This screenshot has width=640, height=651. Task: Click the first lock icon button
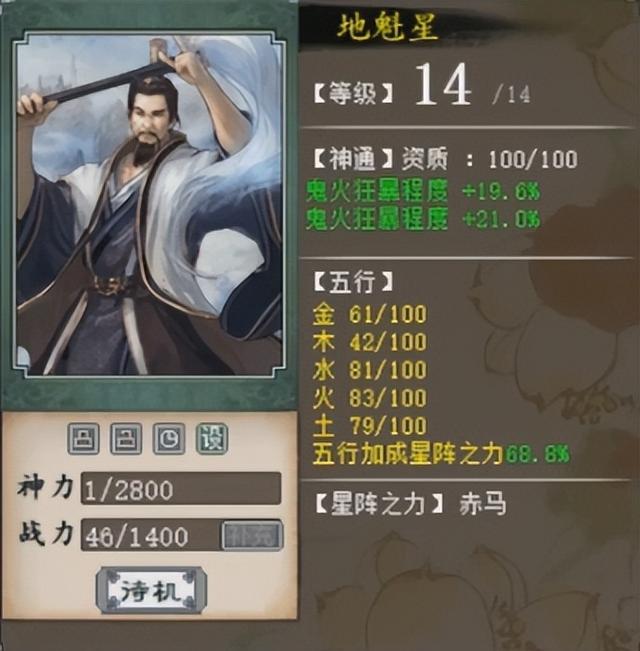coord(83,439)
